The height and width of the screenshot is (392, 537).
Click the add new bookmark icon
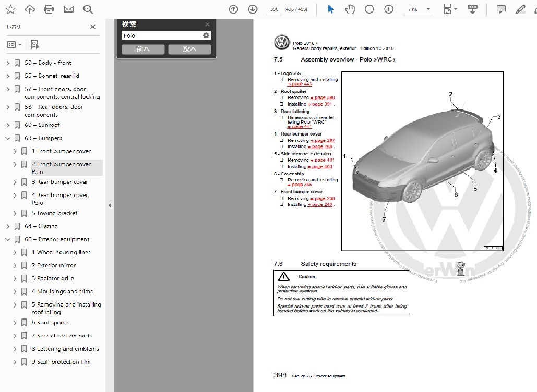(34, 44)
